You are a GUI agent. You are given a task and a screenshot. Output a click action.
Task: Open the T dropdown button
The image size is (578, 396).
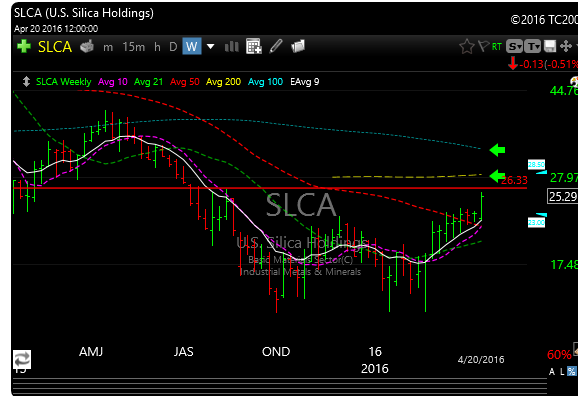[x=533, y=46]
